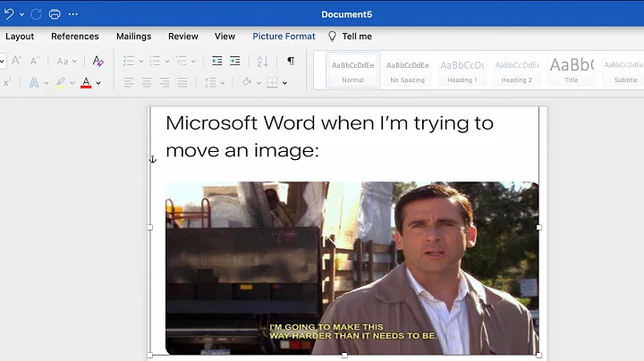Image resolution: width=644 pixels, height=361 pixels.
Task: Apply the Heading 1 style
Action: tap(462, 71)
